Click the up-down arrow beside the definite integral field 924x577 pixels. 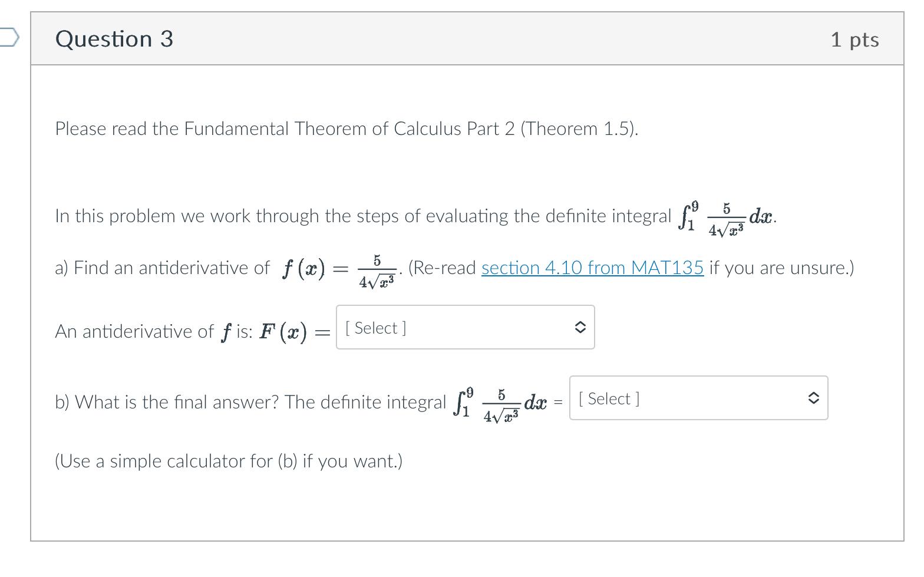coord(813,398)
